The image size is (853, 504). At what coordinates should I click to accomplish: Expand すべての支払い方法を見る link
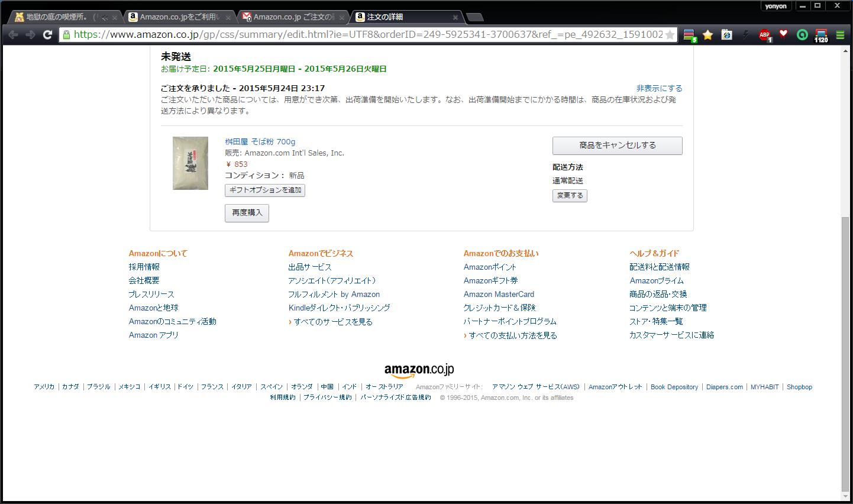coord(513,335)
